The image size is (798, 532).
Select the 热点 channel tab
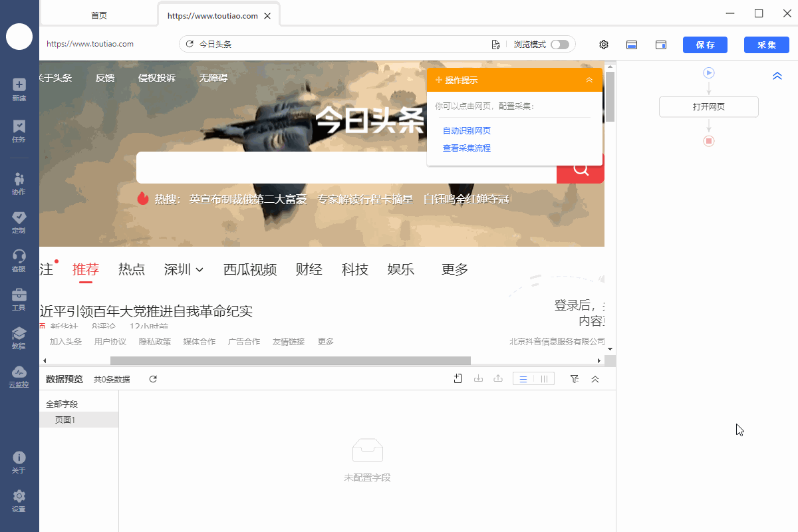[132, 269]
